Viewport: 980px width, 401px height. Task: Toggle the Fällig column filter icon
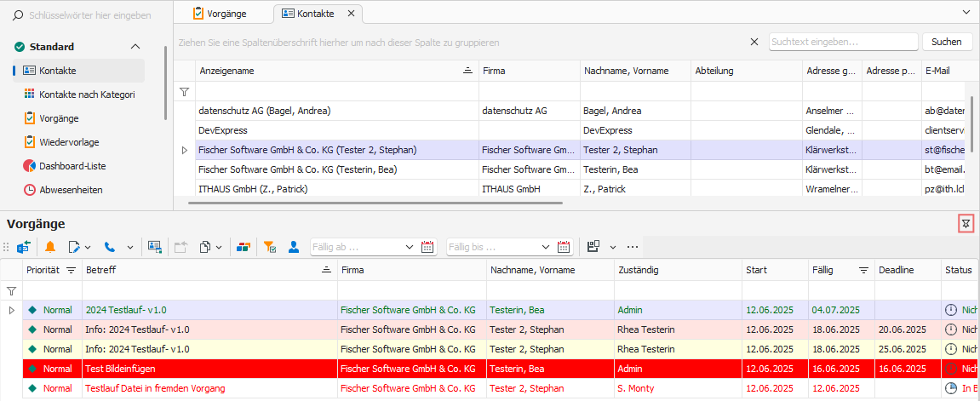click(x=863, y=270)
